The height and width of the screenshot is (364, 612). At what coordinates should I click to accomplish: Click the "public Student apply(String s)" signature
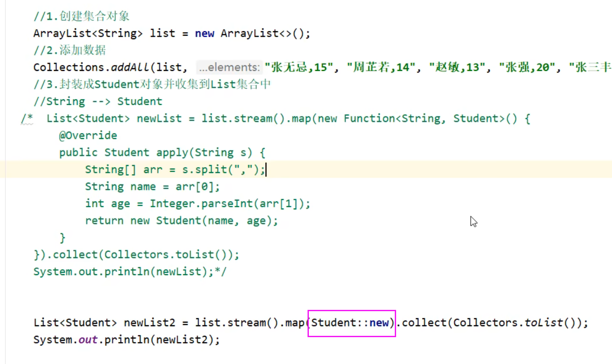(162, 152)
